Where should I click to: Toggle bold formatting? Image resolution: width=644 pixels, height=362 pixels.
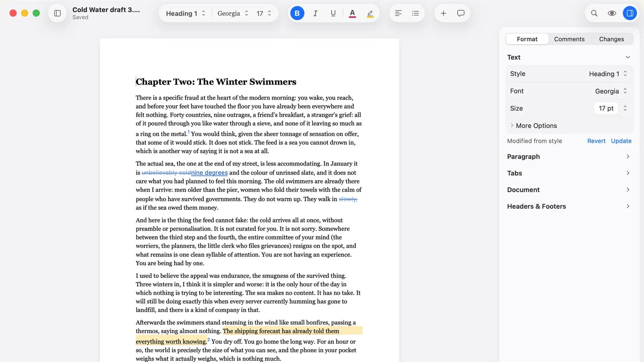coord(297,13)
